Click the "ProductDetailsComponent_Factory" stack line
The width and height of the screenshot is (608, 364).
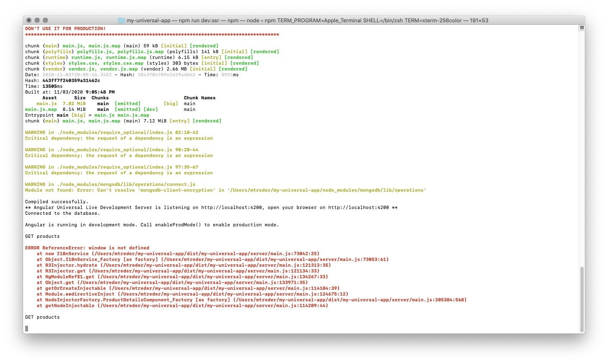tap(252, 300)
